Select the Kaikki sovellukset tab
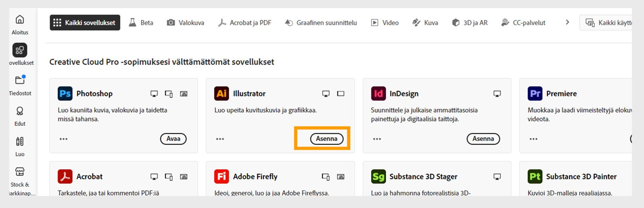Viewport: 644px width, 208px height. click(x=85, y=22)
